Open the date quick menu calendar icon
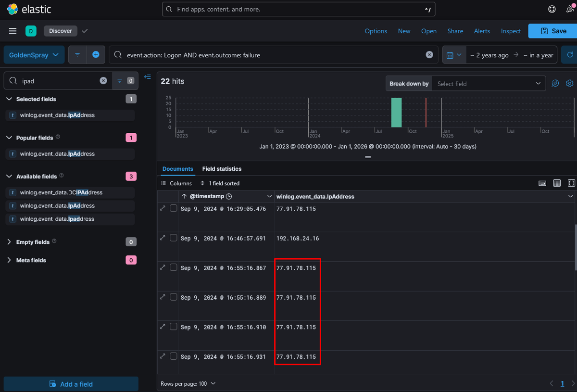This screenshot has width=577, height=392. (454, 55)
